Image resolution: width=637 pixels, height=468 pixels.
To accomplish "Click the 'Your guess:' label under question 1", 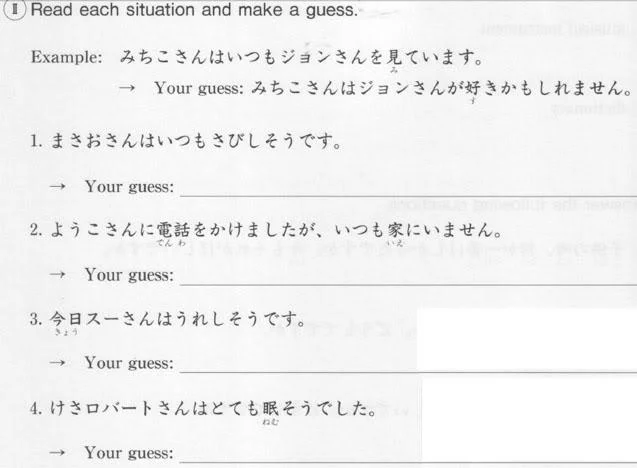I will 129,187.
